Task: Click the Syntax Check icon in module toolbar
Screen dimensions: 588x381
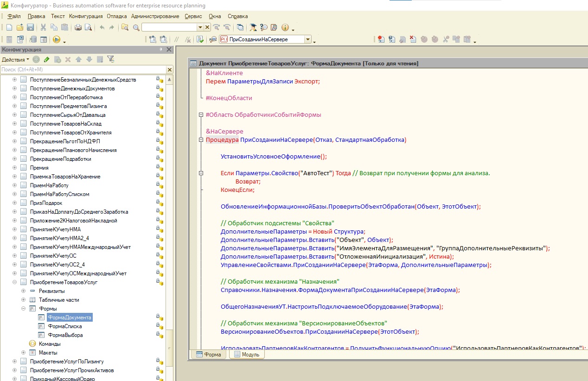Action: click(x=200, y=40)
